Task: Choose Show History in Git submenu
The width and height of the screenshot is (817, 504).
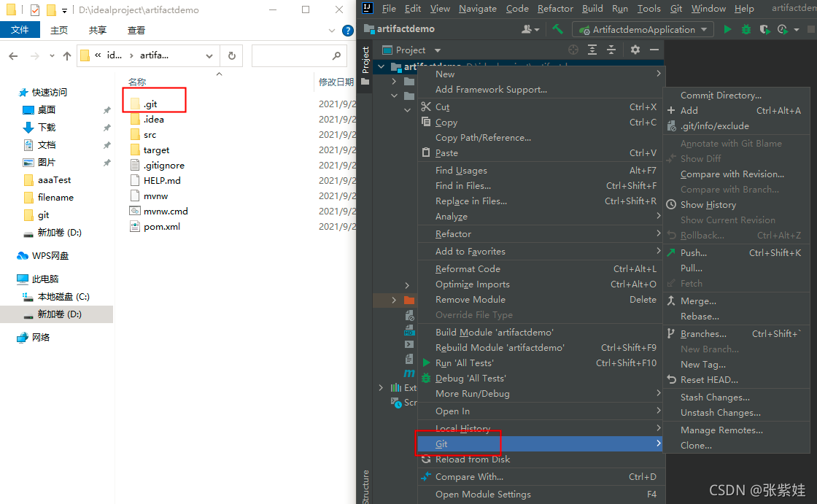Action: tap(736, 205)
